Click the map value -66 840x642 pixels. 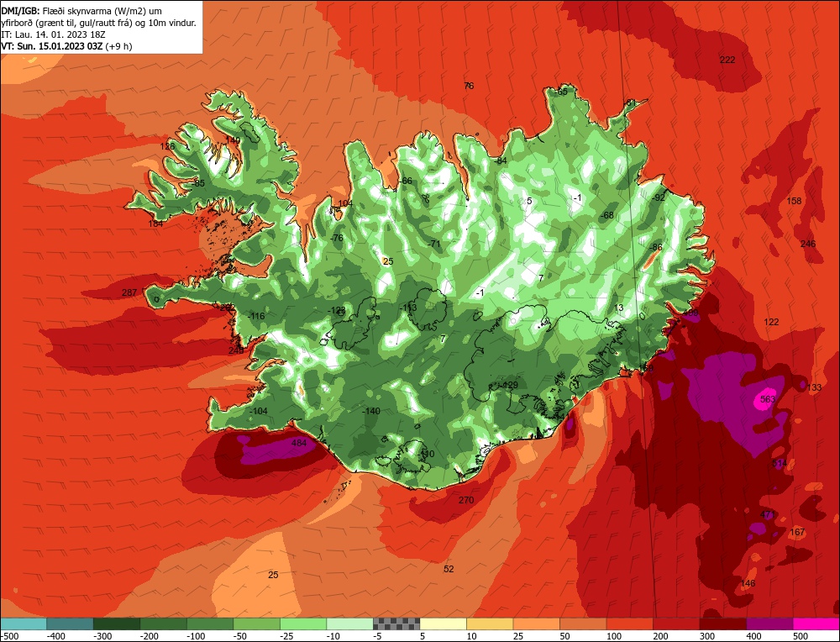point(406,182)
